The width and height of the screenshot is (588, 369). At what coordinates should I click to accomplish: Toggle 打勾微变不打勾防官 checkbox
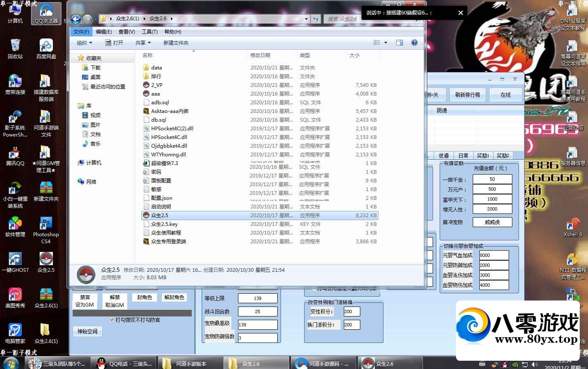(112, 320)
